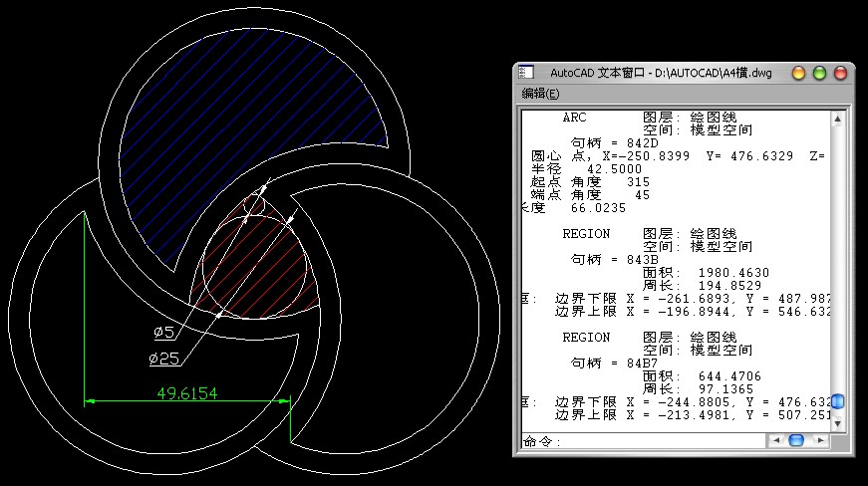Open the 编辑(E) menu in the text window
The width and height of the screenshot is (868, 486).
pyautogui.click(x=540, y=94)
